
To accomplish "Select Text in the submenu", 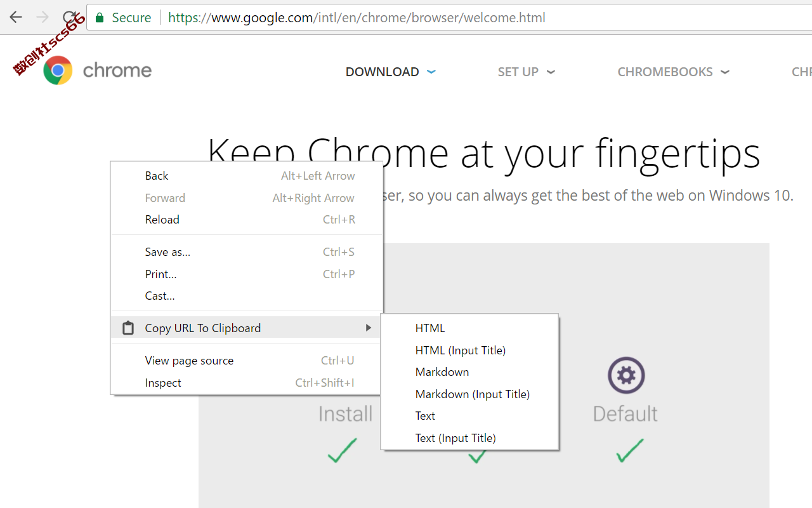I will pyautogui.click(x=469, y=416).
